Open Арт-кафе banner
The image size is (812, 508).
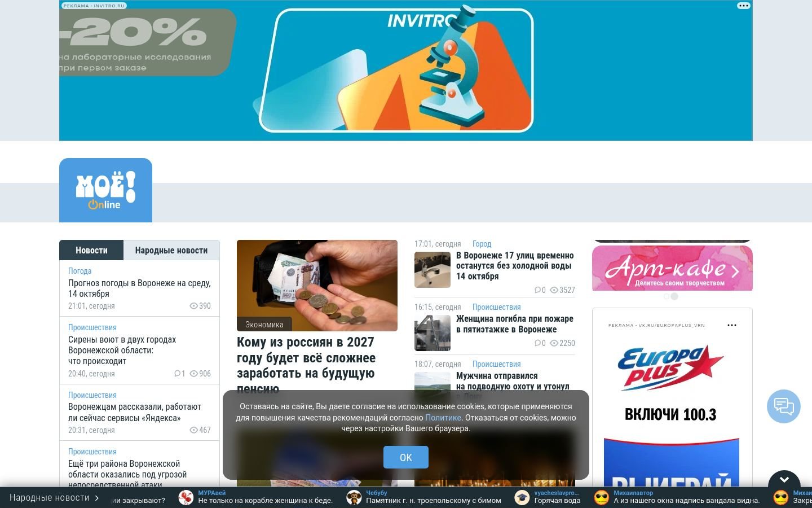(672, 268)
